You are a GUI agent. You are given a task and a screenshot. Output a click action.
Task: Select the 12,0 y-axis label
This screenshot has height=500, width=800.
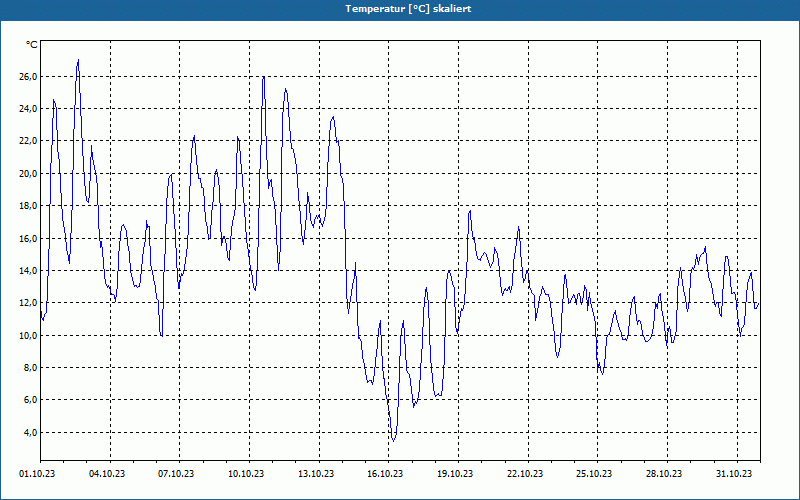pos(28,303)
